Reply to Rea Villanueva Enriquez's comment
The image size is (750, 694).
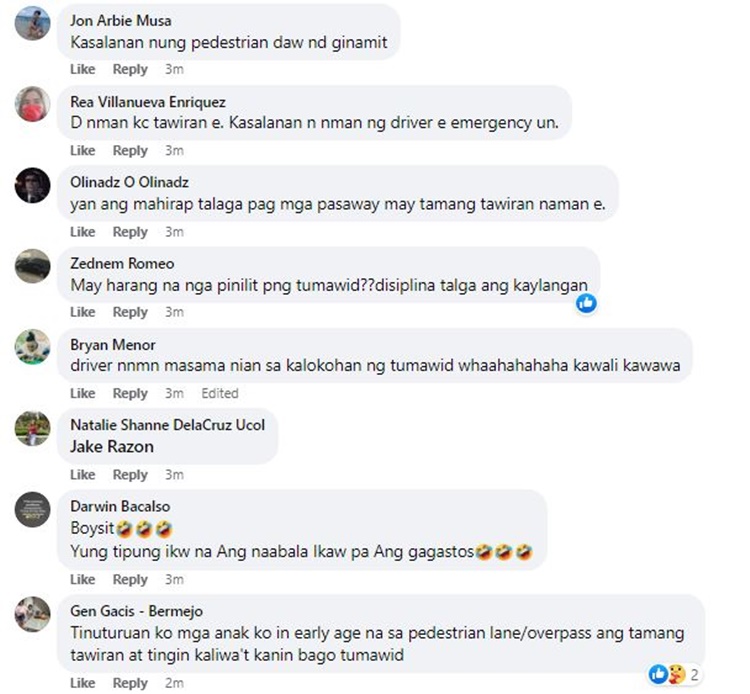[x=130, y=151]
